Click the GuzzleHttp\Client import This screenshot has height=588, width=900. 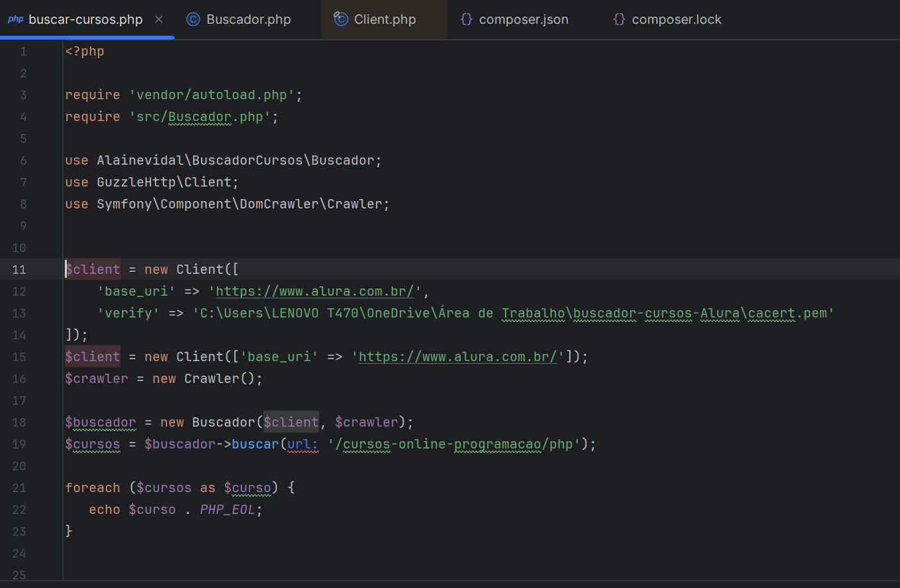(164, 182)
